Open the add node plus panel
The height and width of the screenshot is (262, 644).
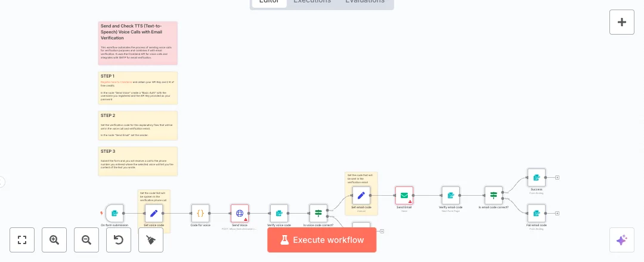coord(622,22)
